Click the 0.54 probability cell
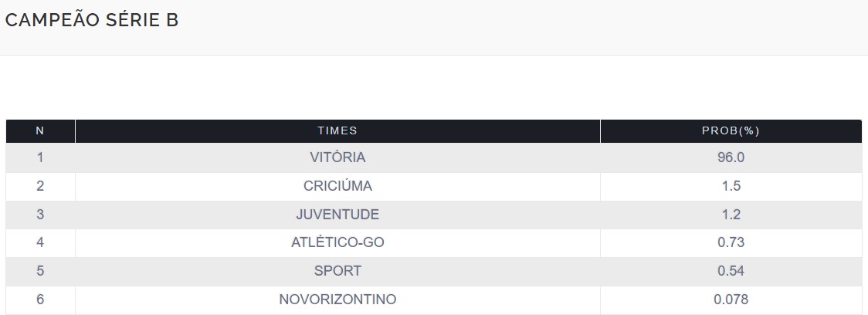The width and height of the screenshot is (868, 315). click(731, 271)
